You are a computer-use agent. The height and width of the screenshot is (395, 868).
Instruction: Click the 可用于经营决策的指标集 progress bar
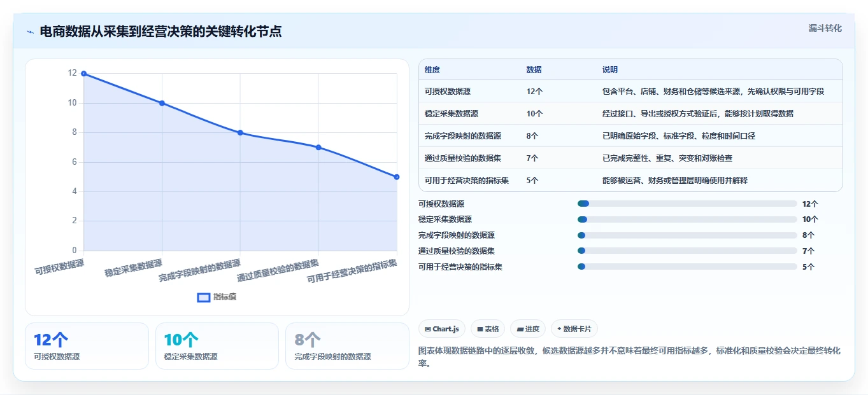687,267
